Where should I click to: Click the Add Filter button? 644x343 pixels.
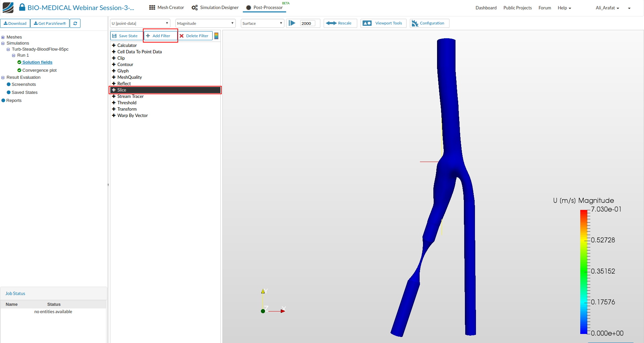[160, 36]
